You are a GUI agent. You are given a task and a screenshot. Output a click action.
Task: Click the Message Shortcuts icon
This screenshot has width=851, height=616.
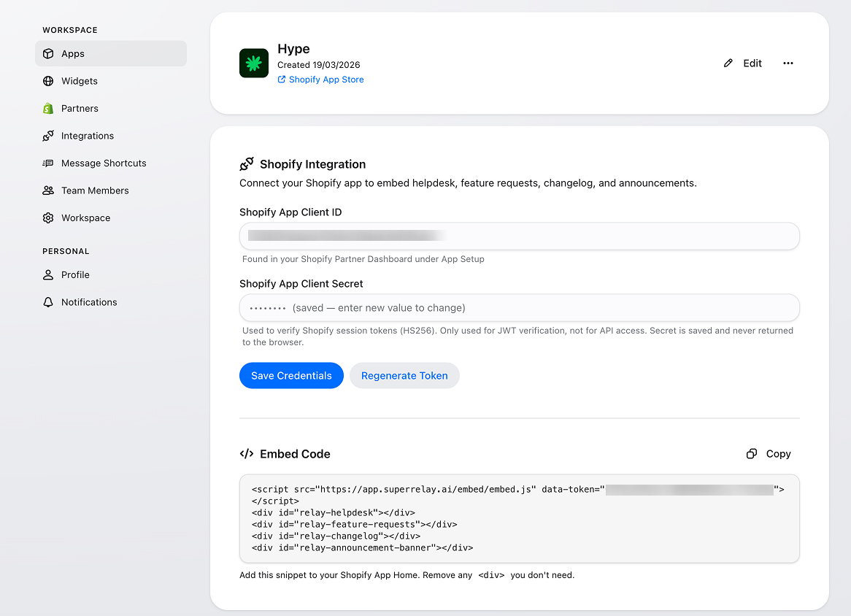[48, 163]
